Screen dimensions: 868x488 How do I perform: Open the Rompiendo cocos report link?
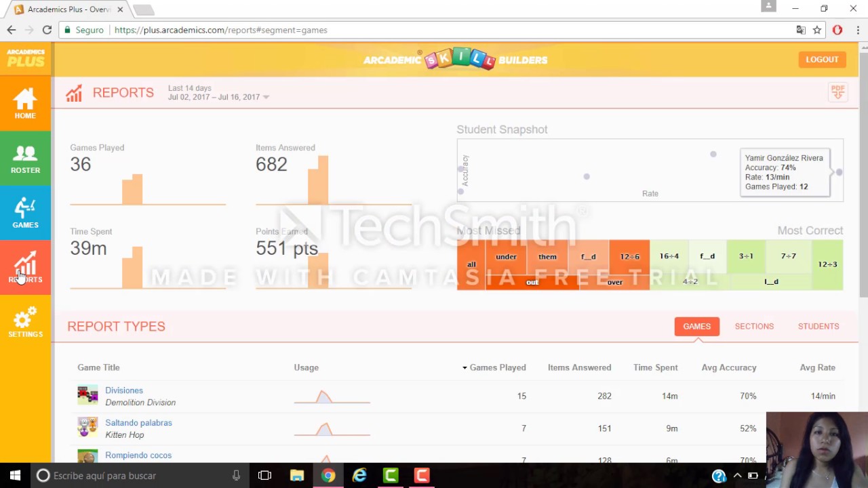[138, 455]
